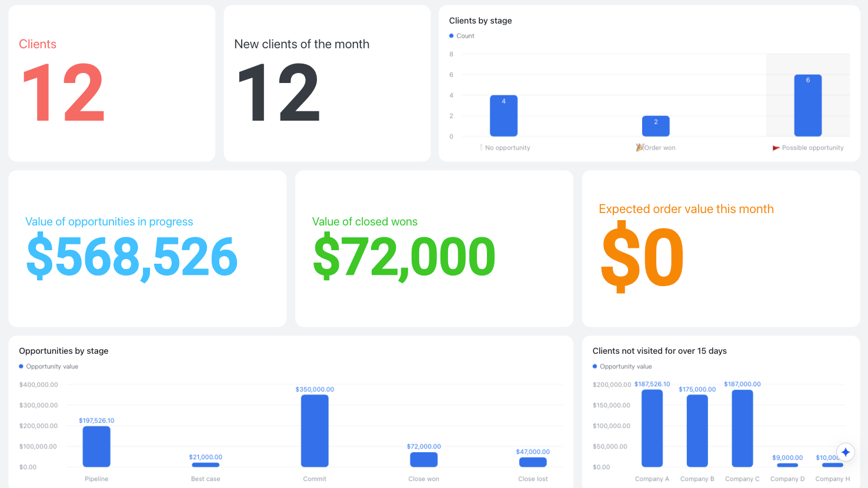Select the No opportunity bar showing 4
Screen dimensions: 868x488
(503, 116)
